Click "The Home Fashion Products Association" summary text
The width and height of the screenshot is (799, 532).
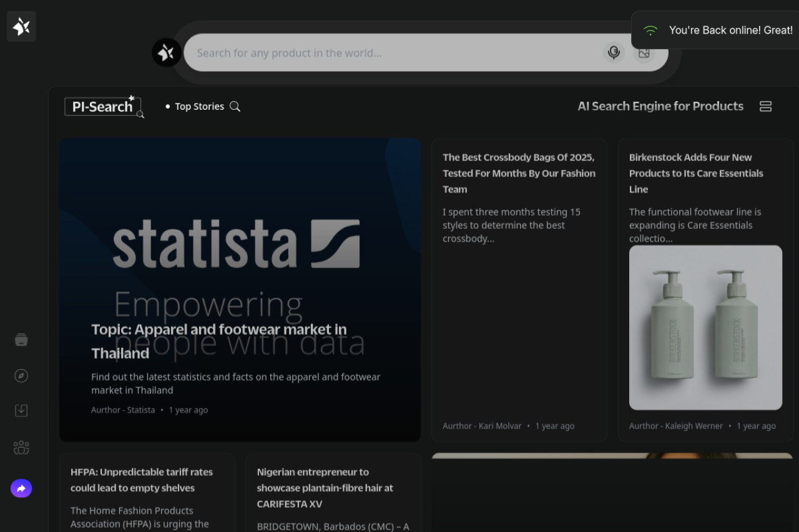[140, 518]
